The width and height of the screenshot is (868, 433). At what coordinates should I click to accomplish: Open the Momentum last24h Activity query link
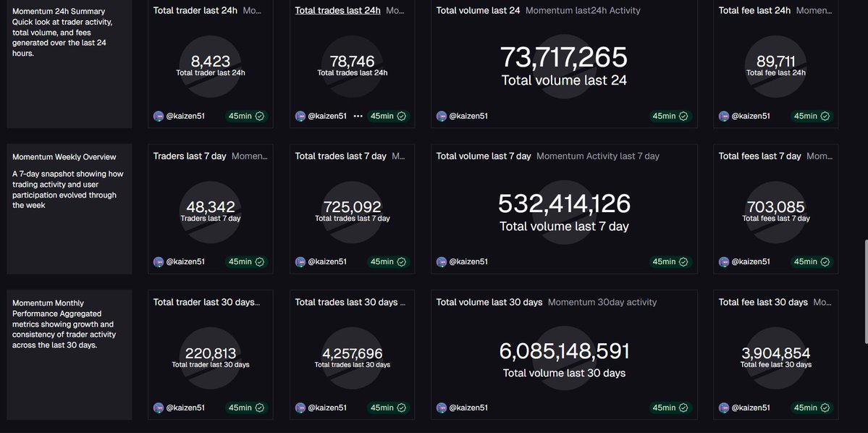(582, 11)
